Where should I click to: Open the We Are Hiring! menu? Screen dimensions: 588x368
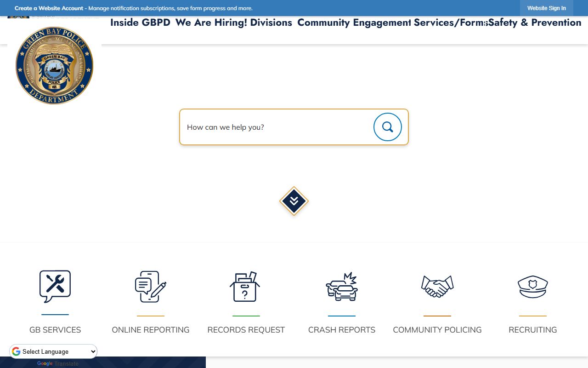pos(210,23)
